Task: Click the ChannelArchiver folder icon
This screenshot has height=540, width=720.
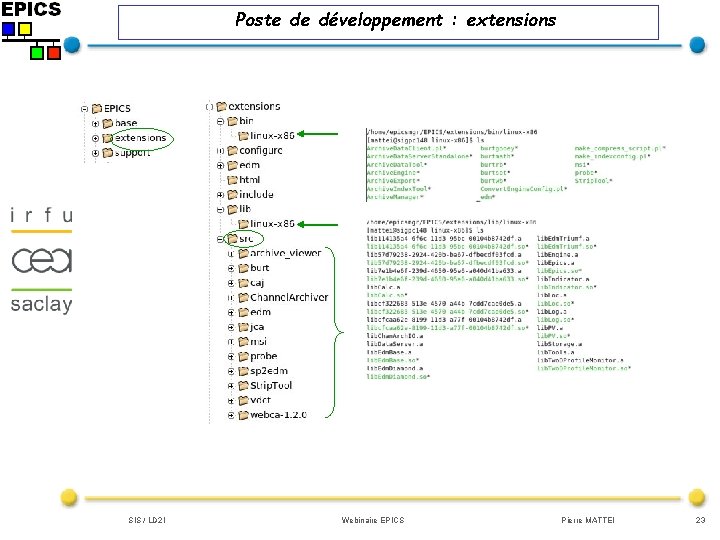Action: point(243,298)
